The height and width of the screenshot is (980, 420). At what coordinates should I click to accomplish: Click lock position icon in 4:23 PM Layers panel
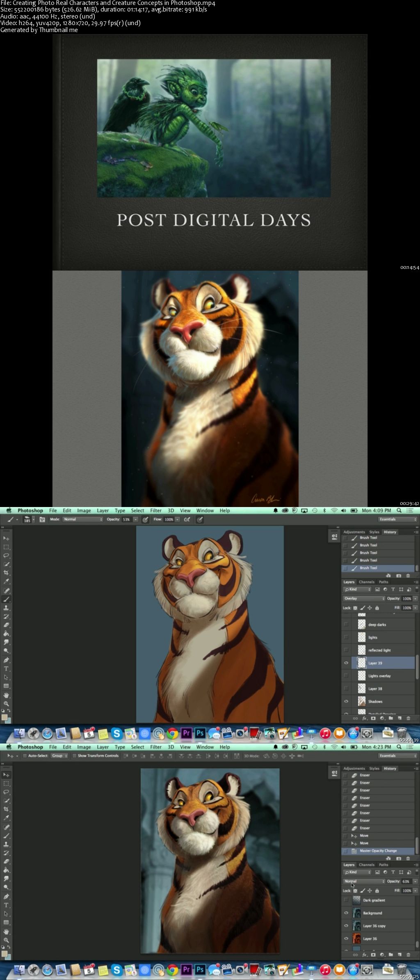click(x=370, y=890)
